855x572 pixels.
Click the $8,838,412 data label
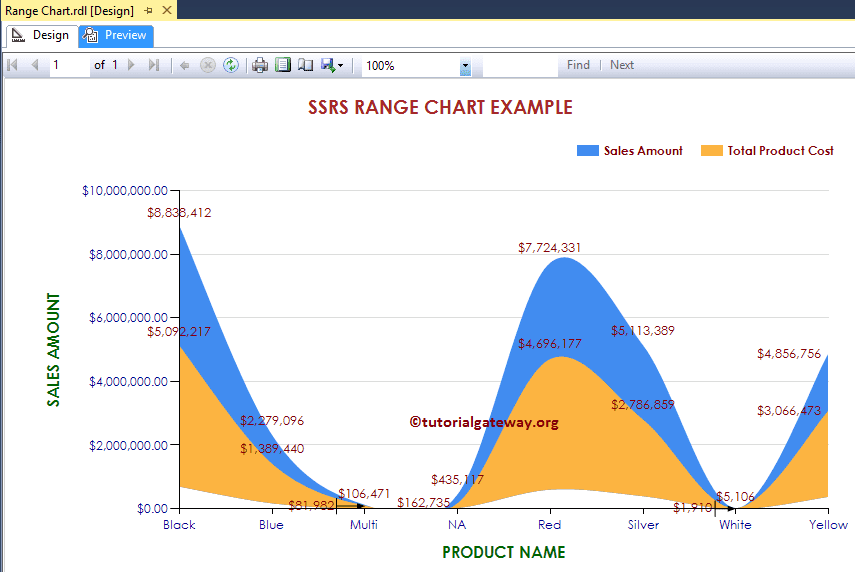pos(179,213)
